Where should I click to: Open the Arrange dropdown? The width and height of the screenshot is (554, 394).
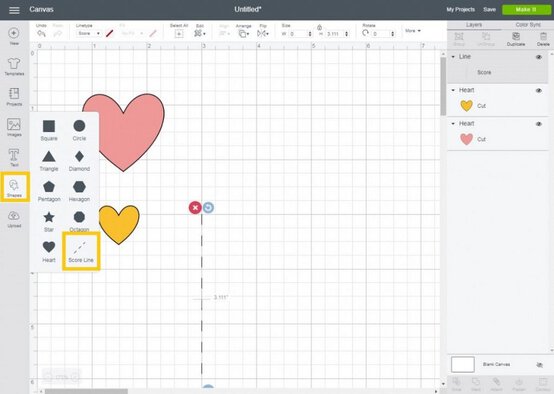pyautogui.click(x=243, y=34)
